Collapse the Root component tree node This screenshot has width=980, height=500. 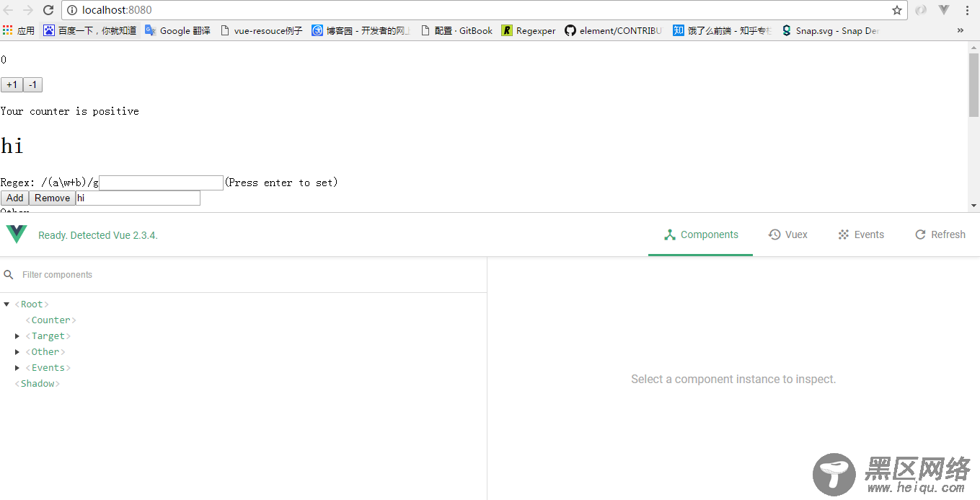6,304
